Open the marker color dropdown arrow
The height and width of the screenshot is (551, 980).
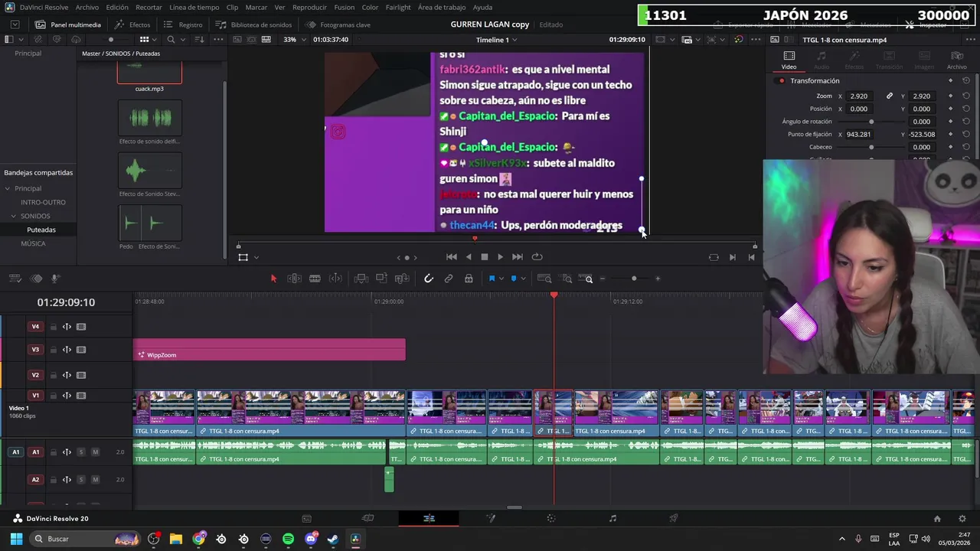pos(523,279)
